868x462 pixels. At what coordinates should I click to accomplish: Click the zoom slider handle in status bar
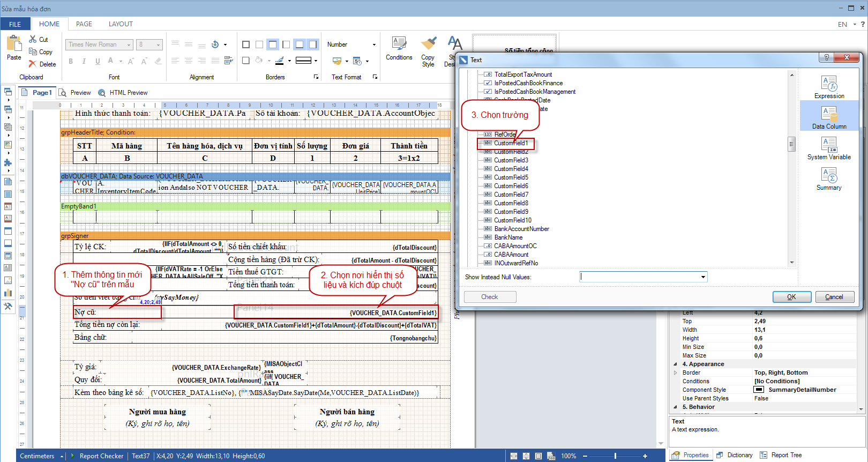click(615, 456)
